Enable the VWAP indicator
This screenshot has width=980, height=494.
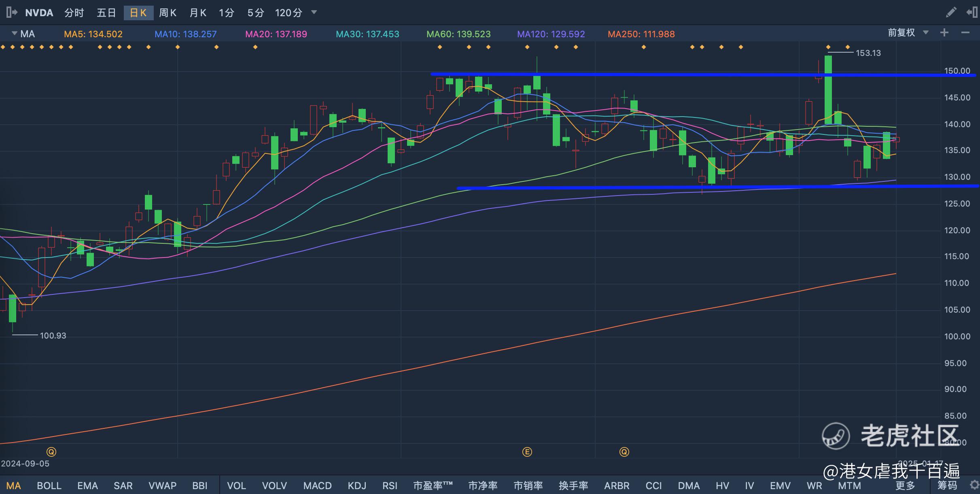click(162, 485)
